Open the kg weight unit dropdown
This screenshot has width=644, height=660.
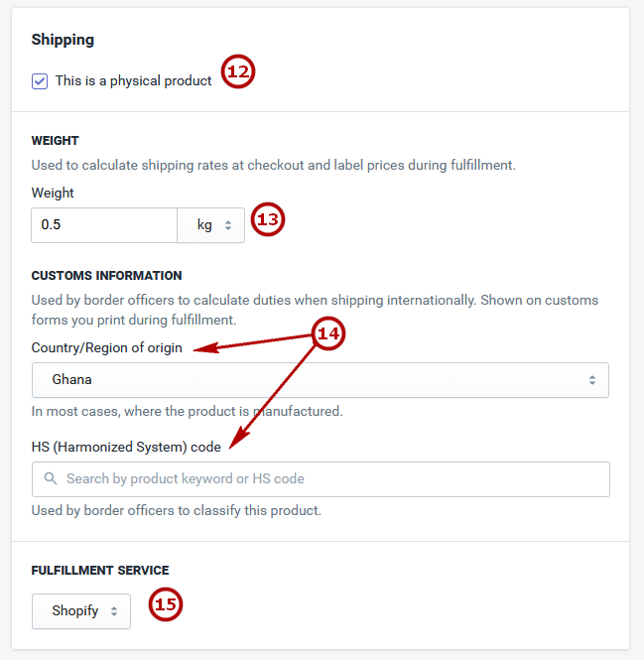211,224
